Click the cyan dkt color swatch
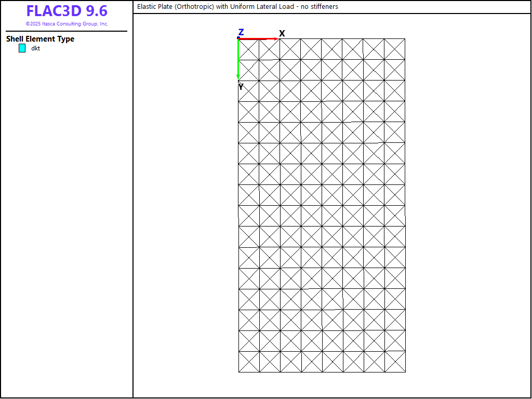Screen dimensions: 532x399 click(x=22, y=48)
